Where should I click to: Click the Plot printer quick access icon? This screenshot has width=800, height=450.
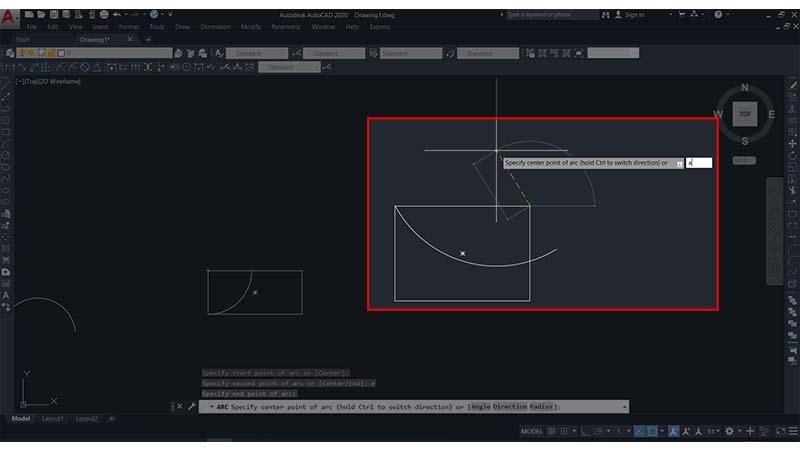click(104, 14)
